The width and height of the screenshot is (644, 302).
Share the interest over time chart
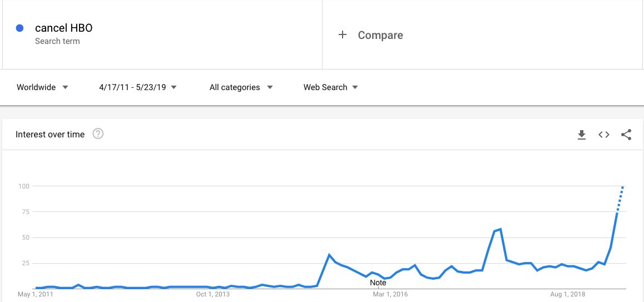(x=626, y=135)
